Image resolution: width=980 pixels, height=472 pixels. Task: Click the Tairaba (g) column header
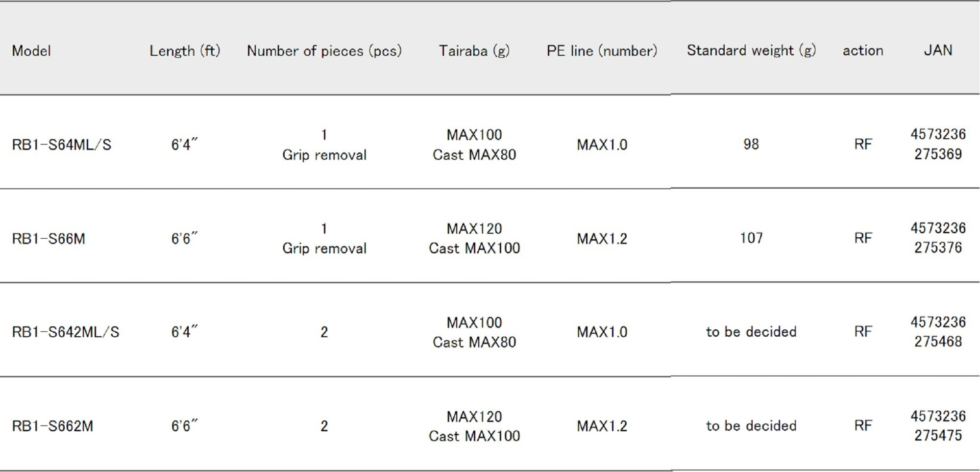474,51
